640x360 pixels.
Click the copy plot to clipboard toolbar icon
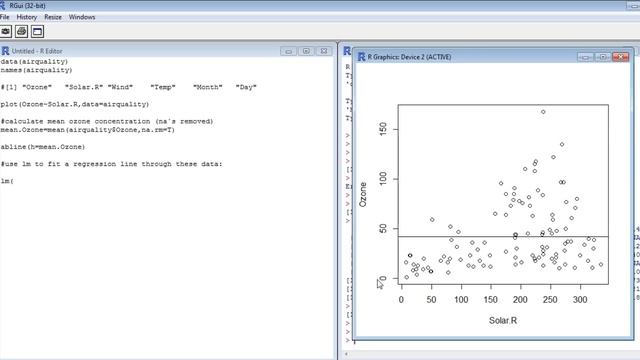(6, 31)
